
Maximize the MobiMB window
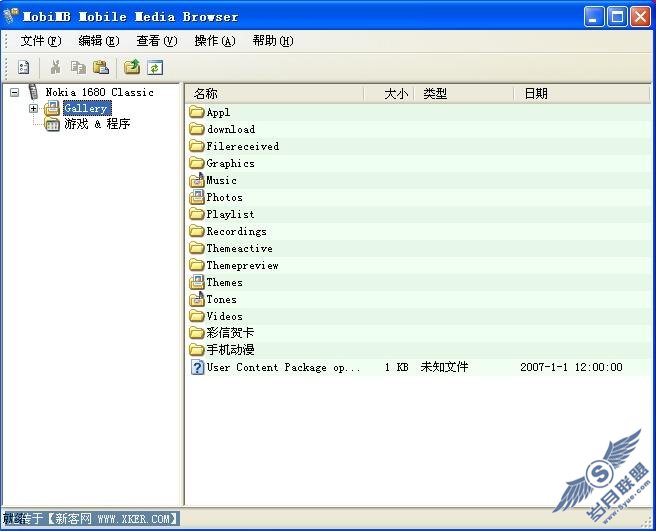coord(617,17)
